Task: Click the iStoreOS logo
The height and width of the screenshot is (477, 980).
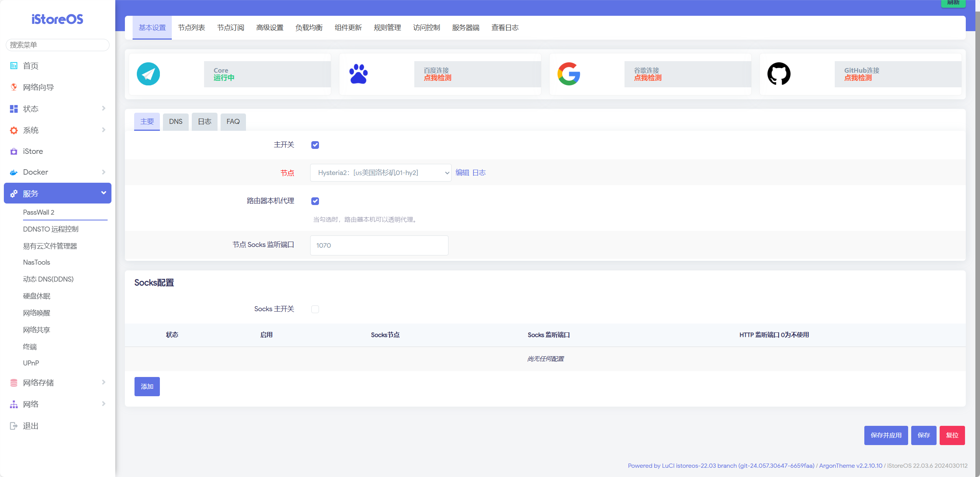Action: coord(57,19)
